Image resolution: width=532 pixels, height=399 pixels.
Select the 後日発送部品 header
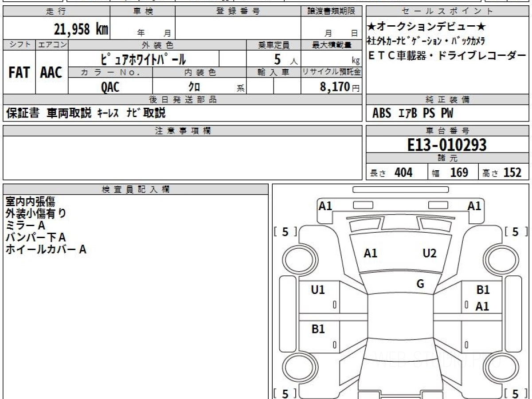(183, 99)
